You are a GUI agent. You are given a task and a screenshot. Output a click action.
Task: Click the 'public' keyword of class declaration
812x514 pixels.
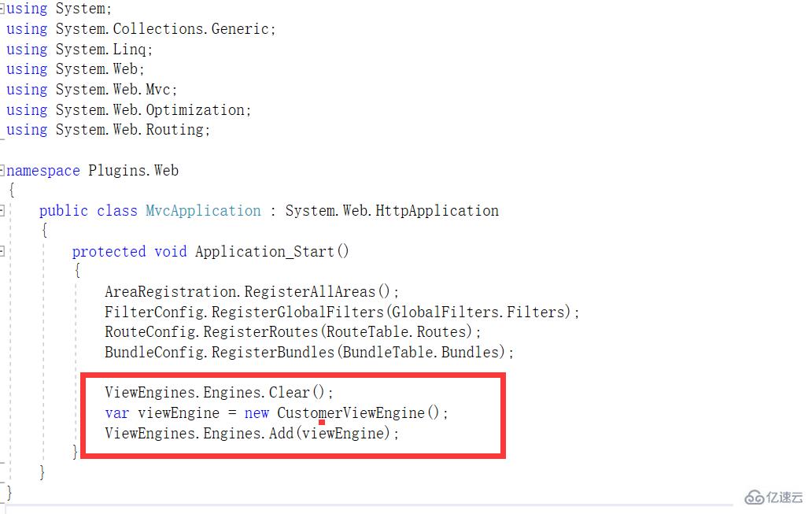(x=64, y=211)
